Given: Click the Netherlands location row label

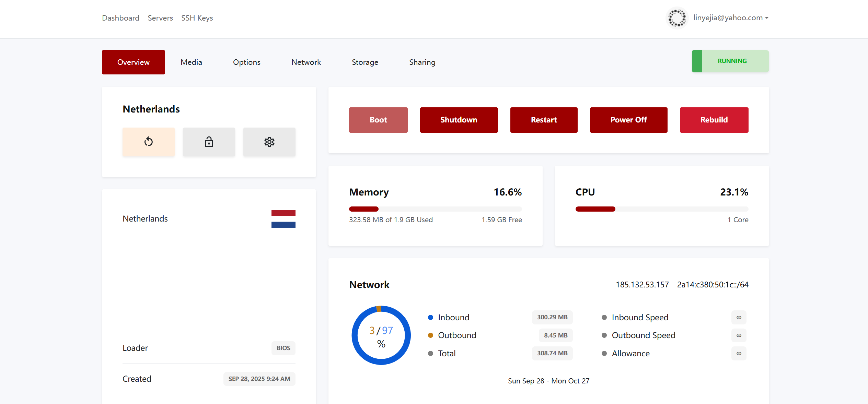Looking at the screenshot, I should tap(145, 219).
